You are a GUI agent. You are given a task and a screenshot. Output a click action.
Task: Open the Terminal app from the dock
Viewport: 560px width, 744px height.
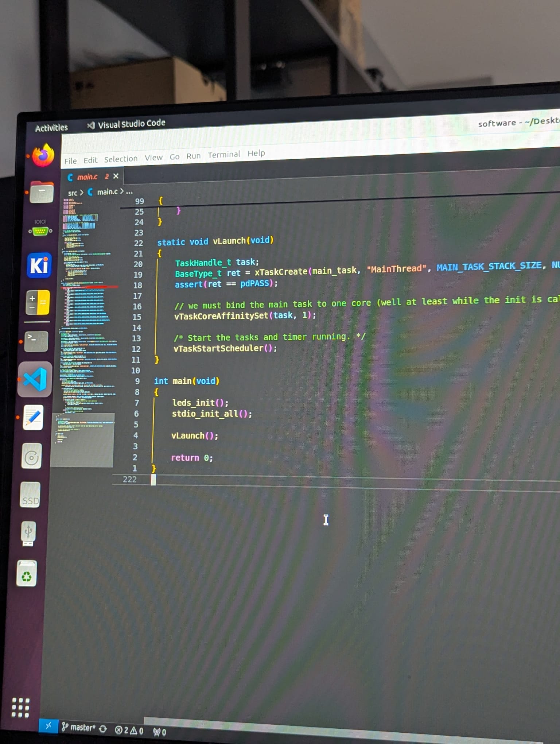click(x=36, y=341)
